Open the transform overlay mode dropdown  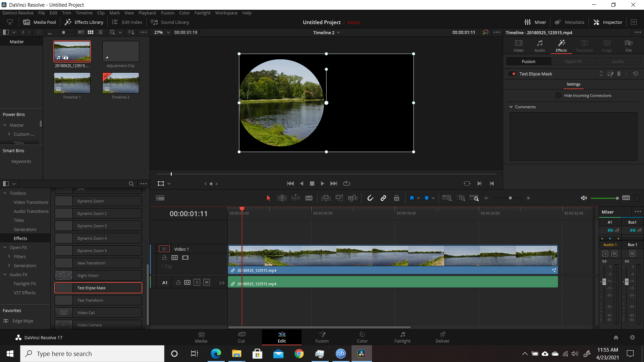pos(169,184)
